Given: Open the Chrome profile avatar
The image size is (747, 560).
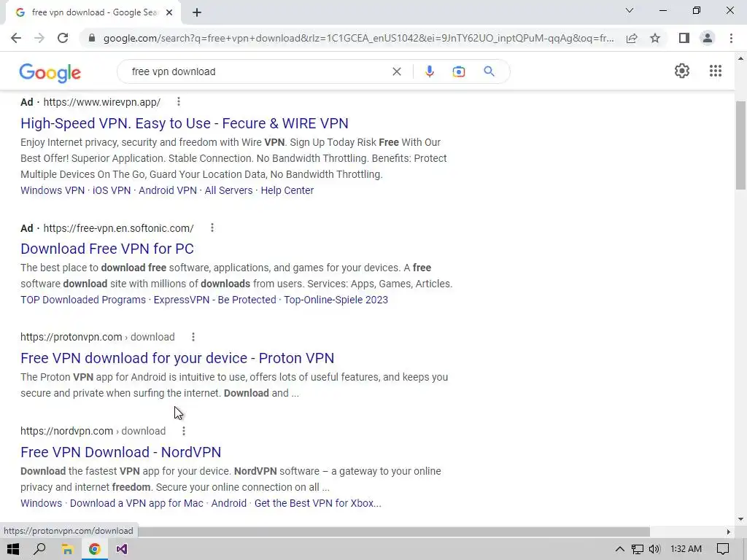Looking at the screenshot, I should click(x=708, y=38).
